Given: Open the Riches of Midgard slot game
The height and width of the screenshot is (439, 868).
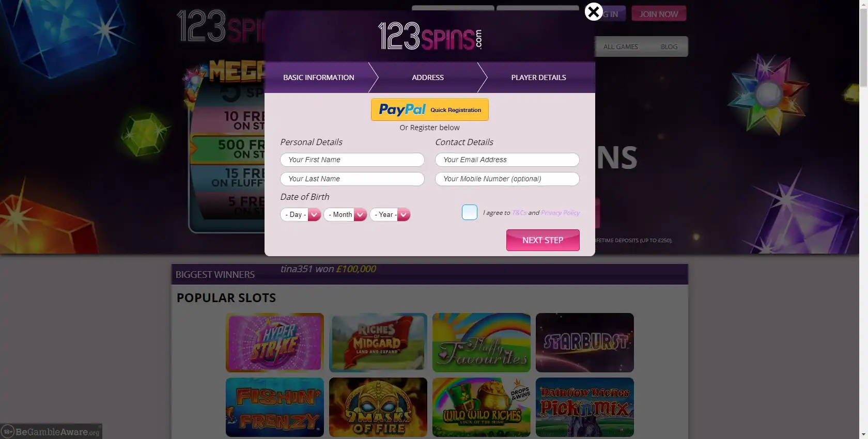Looking at the screenshot, I should point(378,342).
